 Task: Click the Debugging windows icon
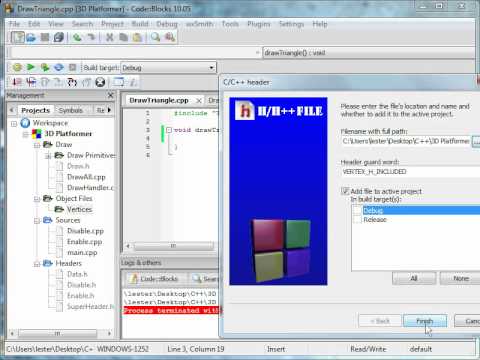(119, 82)
